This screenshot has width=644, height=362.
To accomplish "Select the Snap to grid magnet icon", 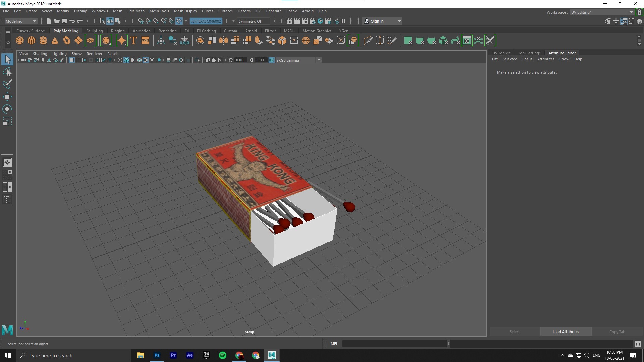I will pos(140,21).
